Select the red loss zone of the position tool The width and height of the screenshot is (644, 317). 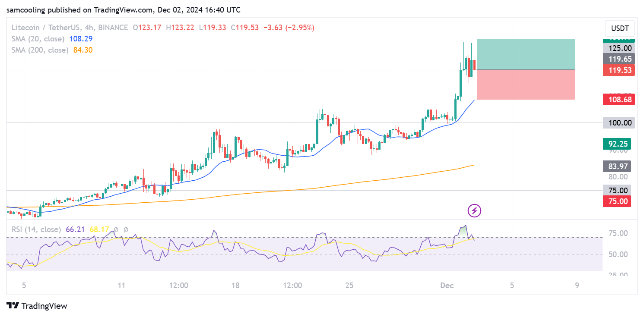pos(525,84)
